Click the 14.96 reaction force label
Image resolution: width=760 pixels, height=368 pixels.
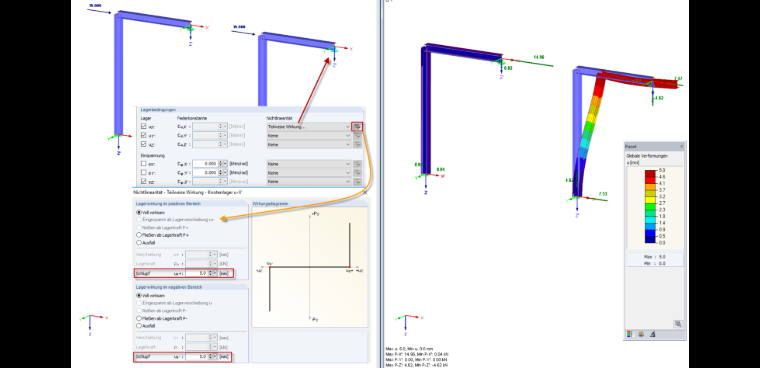tap(538, 58)
